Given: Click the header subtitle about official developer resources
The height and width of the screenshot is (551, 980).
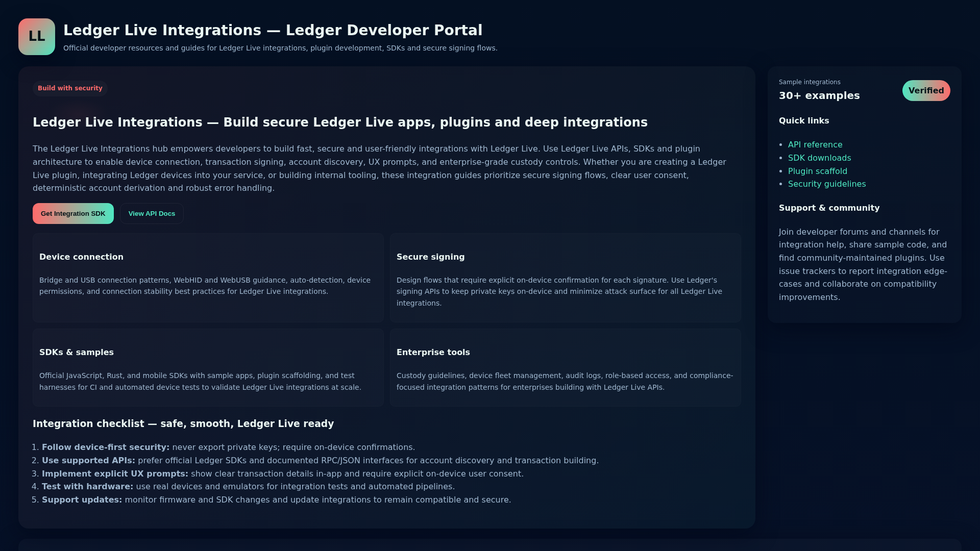Looking at the screenshot, I should tap(280, 48).
